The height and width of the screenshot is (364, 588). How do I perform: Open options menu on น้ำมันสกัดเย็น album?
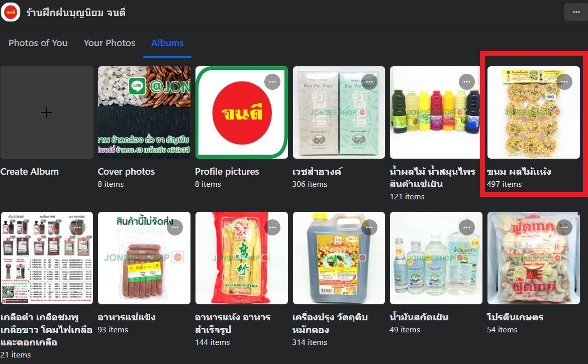tap(467, 227)
